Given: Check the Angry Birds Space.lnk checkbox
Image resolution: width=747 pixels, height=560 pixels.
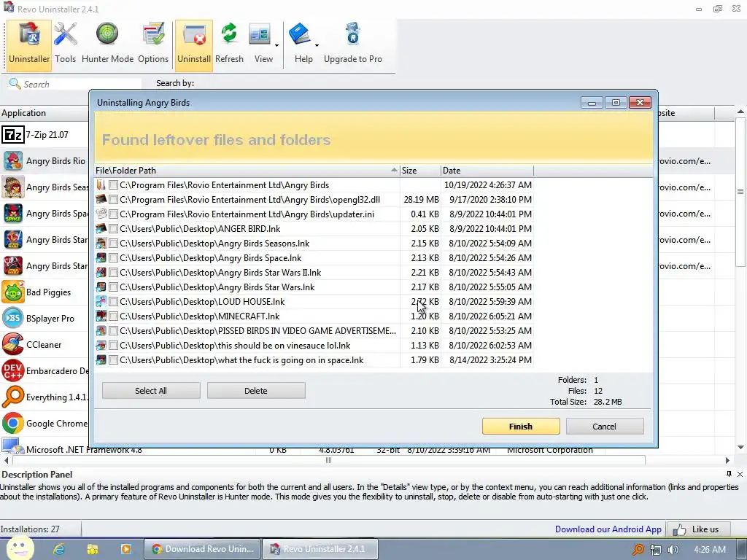Looking at the screenshot, I should pyautogui.click(x=113, y=258).
